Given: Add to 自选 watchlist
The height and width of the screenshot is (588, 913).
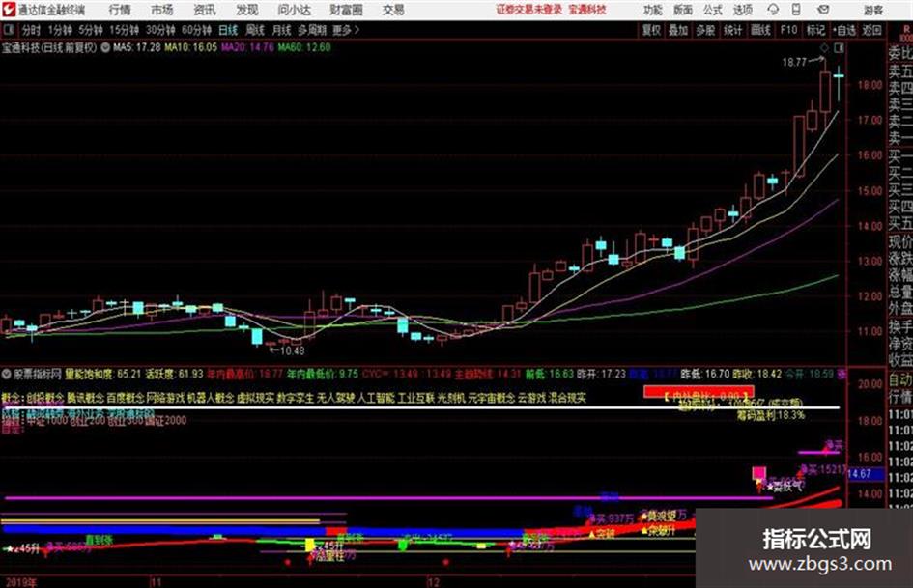Looking at the screenshot, I should pyautogui.click(x=843, y=30).
